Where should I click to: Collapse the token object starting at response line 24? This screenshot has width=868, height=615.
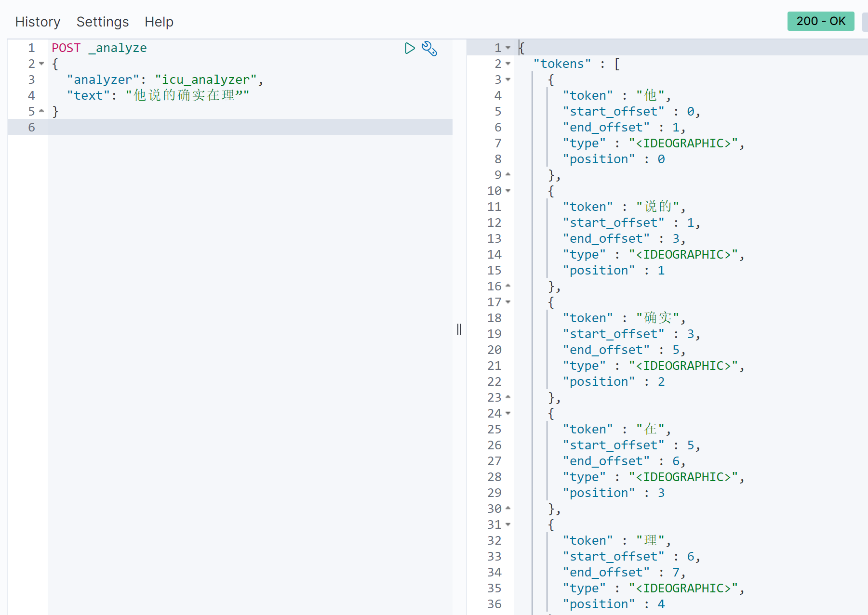coord(508,413)
